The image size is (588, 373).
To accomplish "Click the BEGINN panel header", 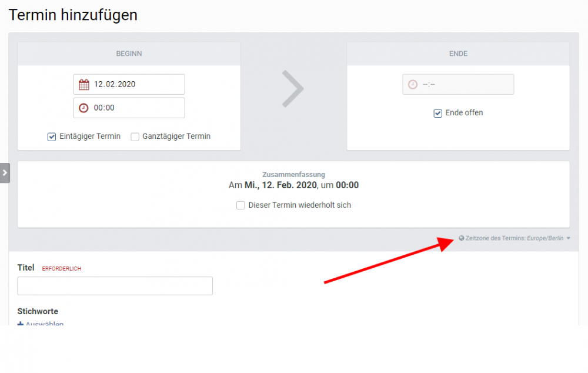I will tap(129, 54).
